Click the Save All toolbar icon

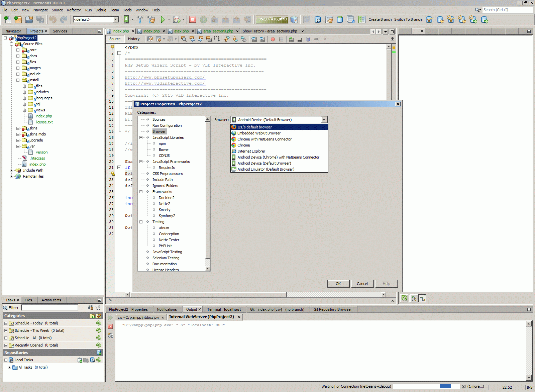click(x=40, y=19)
